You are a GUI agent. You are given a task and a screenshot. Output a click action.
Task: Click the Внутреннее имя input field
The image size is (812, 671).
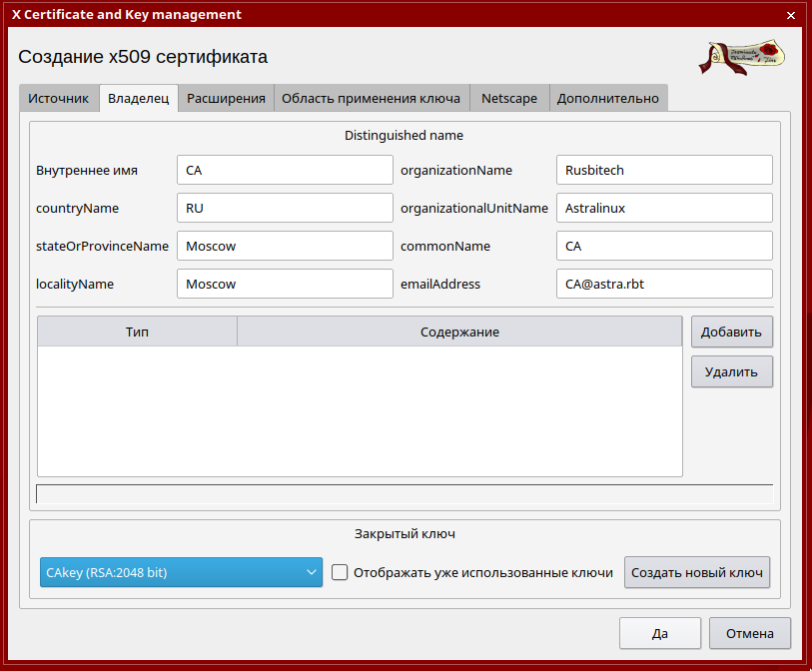click(285, 170)
